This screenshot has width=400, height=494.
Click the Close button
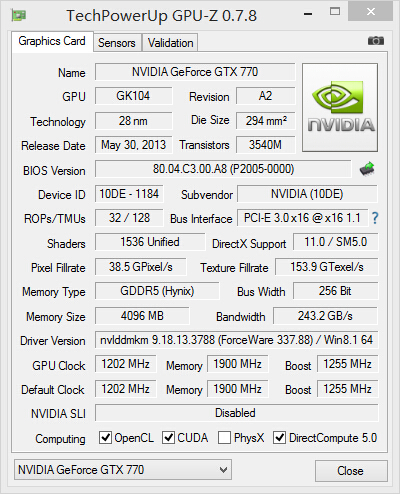[351, 471]
